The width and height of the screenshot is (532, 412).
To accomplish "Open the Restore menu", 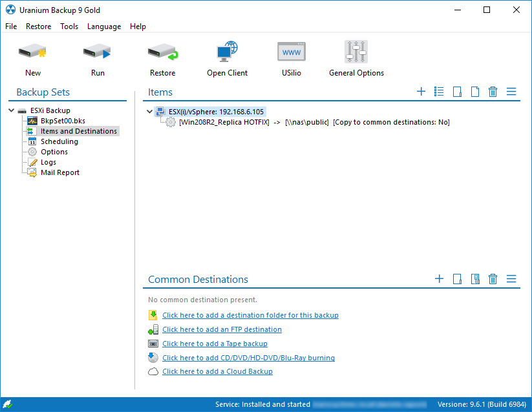I will [38, 26].
